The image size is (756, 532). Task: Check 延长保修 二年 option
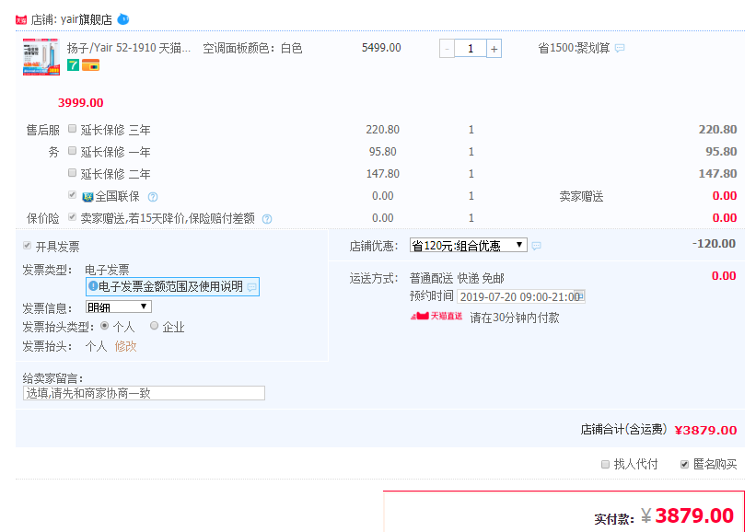(x=73, y=172)
